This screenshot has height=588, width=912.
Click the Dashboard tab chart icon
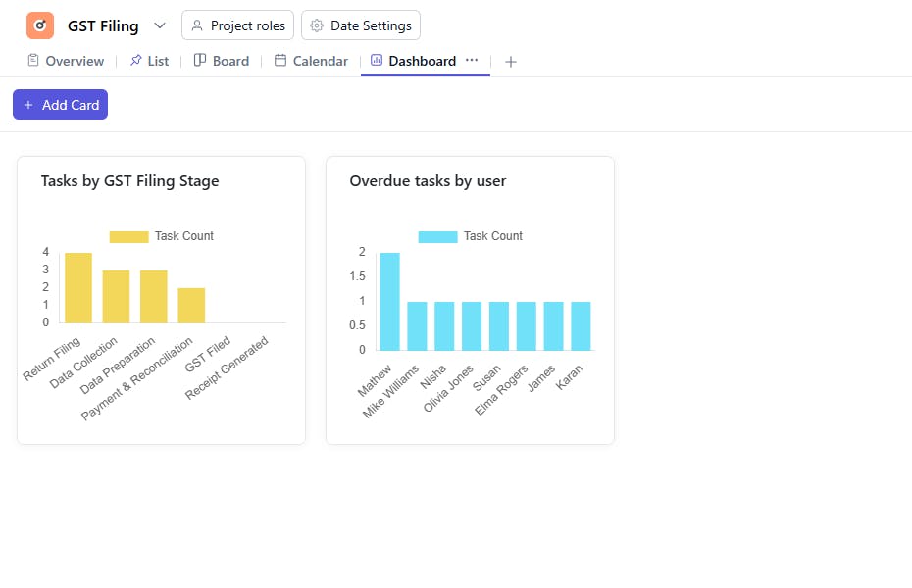(377, 61)
